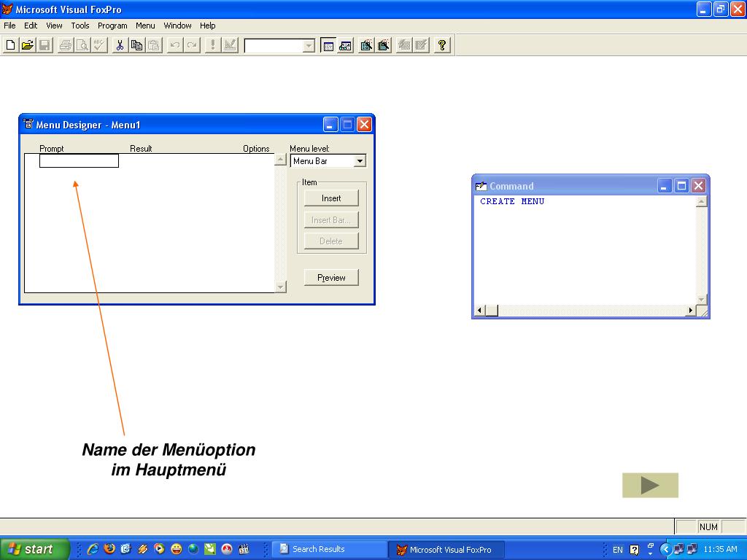Click the Preview button
Viewport: 747px width, 560px height.
point(331,278)
